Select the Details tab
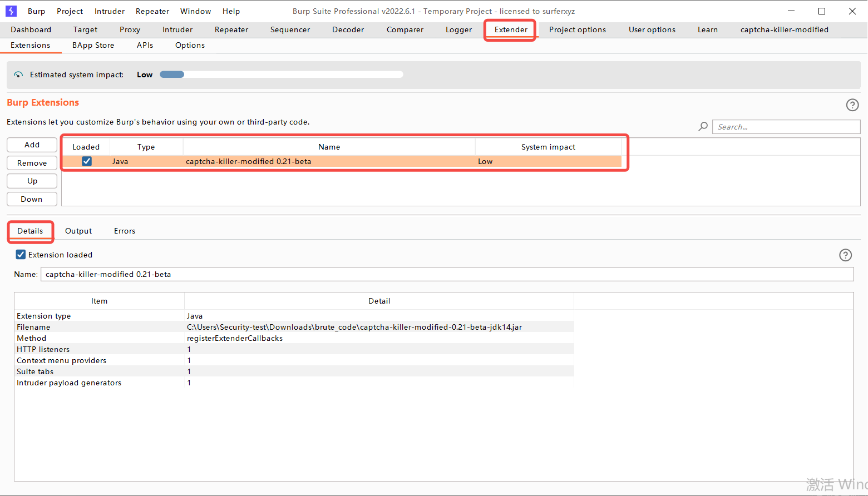The image size is (868, 496). (x=30, y=231)
